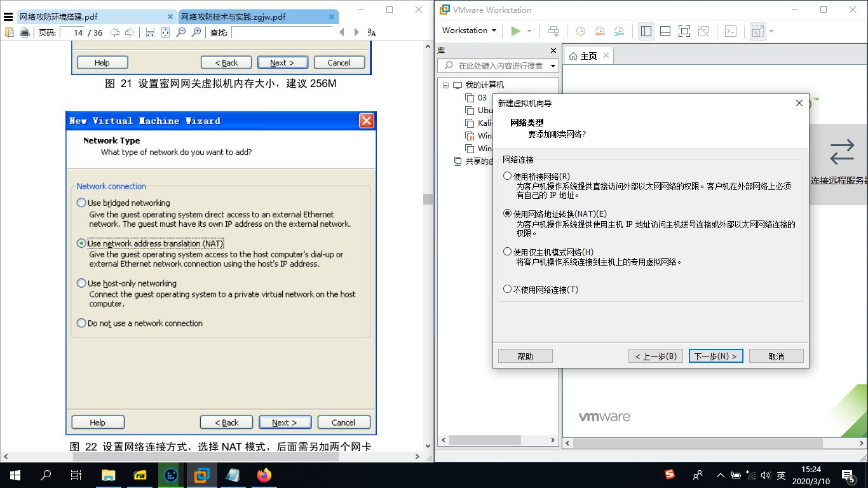This screenshot has height=488, width=868.
Task: Open the console view icon in VMware
Action: pos(731,30)
